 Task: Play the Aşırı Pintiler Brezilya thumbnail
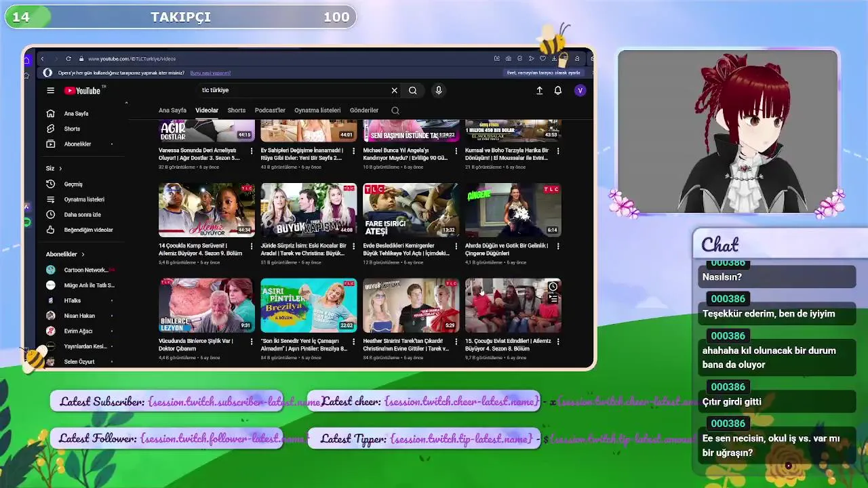(309, 306)
